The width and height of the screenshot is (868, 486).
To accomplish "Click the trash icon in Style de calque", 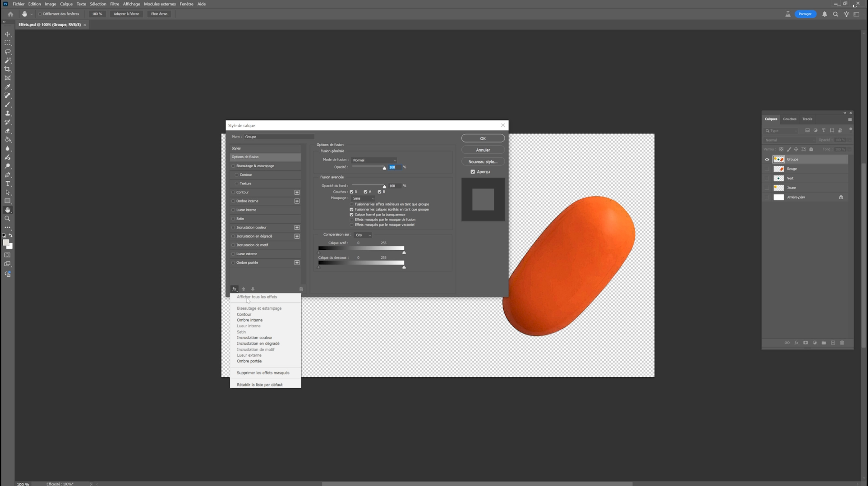I will point(301,289).
